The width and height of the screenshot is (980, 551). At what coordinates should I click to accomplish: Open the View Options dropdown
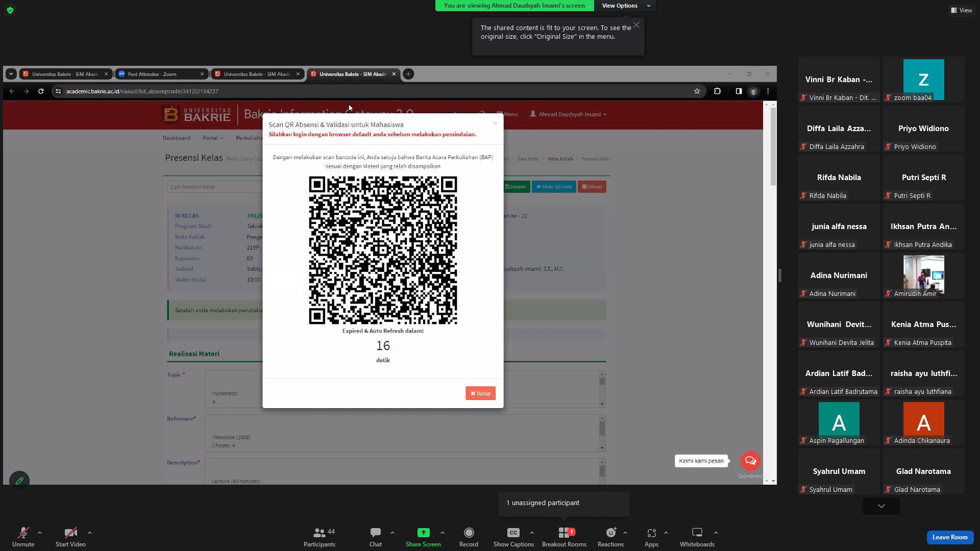point(625,6)
